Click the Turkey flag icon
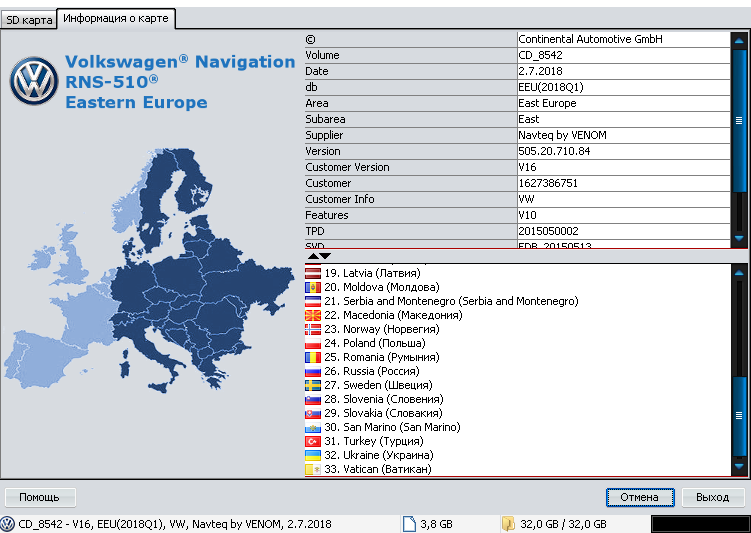This screenshot has width=751, height=533. point(313,442)
